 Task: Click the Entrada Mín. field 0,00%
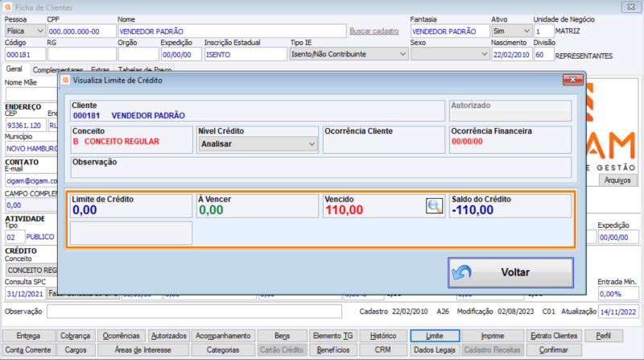(618, 294)
